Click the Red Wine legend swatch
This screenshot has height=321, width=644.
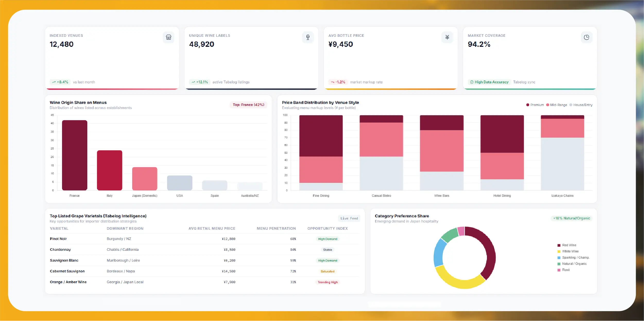(559, 245)
